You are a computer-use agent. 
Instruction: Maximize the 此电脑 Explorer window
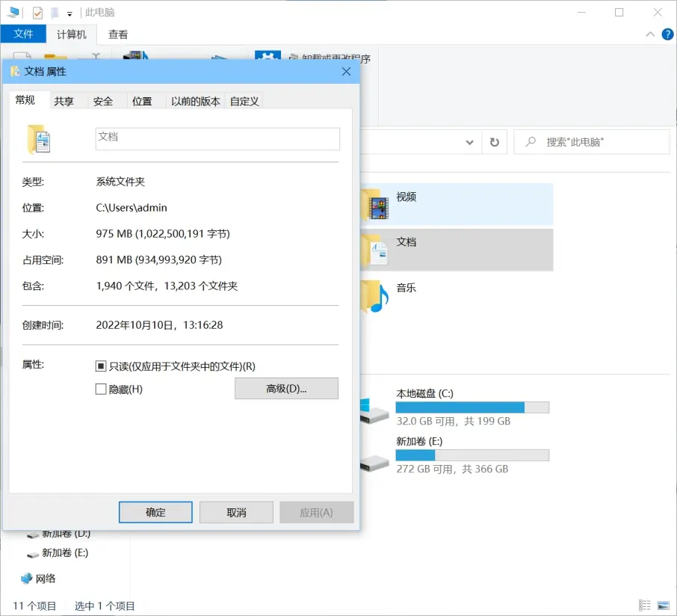click(619, 13)
